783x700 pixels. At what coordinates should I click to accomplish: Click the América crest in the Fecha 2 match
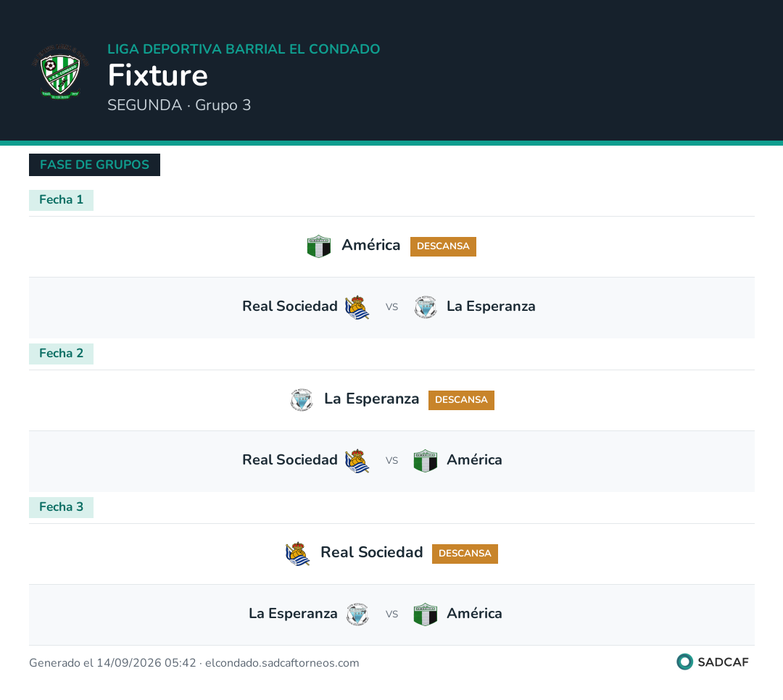(x=426, y=461)
